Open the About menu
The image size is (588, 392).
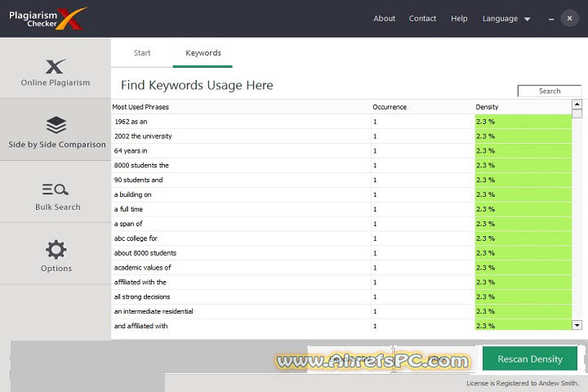[x=384, y=19]
